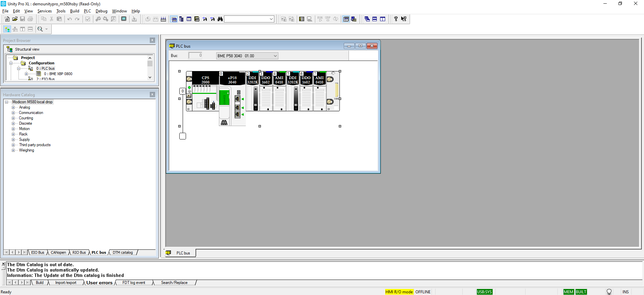Click the binoculars search icon
Viewport: 644px width, 295px height.
pos(220,19)
